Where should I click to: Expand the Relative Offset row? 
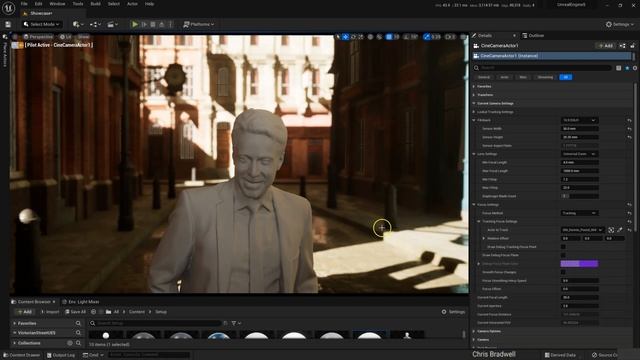coord(484,238)
